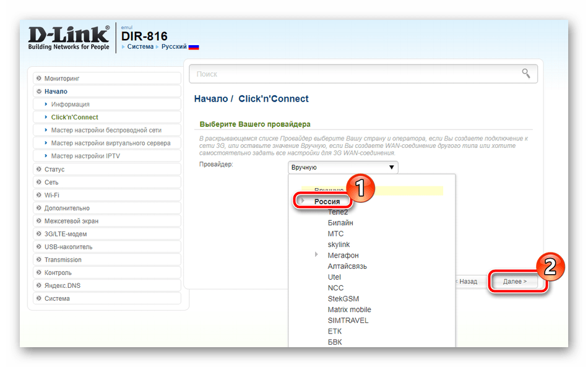Expand the Дополнительно section
588x367 pixels.
pyautogui.click(x=107, y=208)
